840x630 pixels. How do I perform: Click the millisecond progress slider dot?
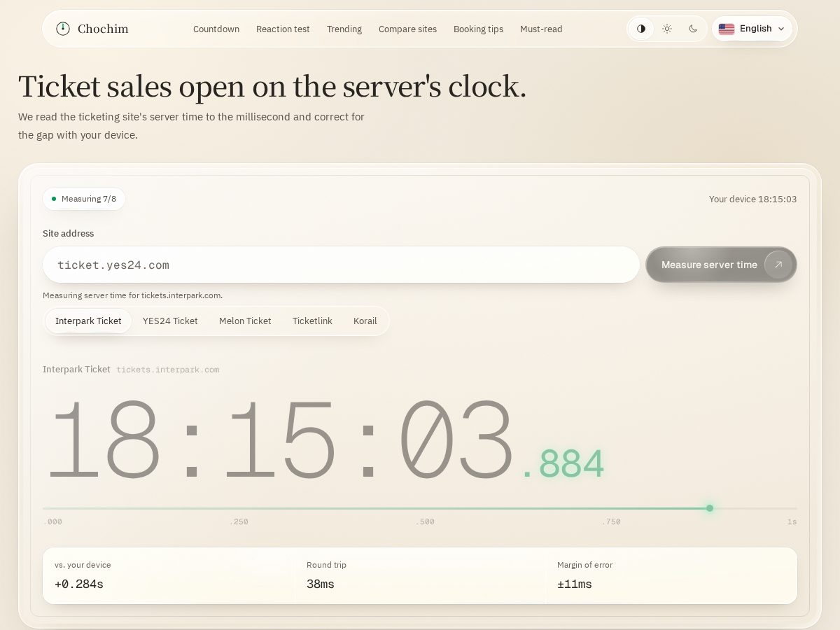point(710,508)
